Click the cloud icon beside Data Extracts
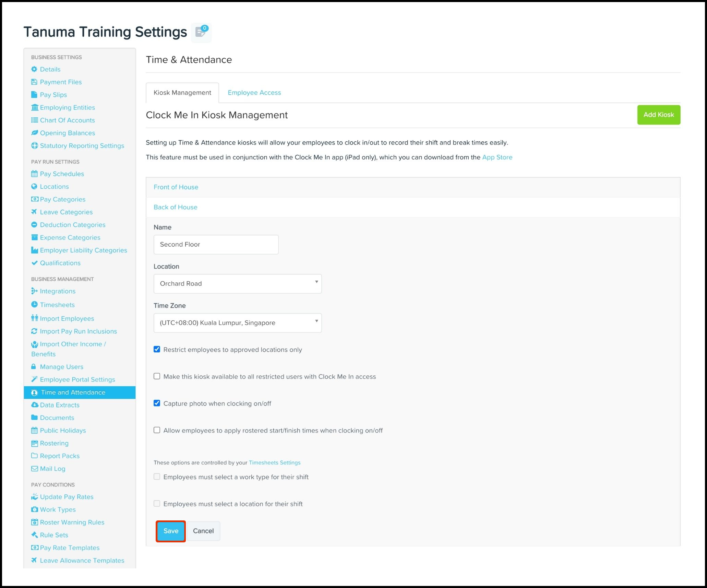The image size is (707, 588). pyautogui.click(x=34, y=405)
